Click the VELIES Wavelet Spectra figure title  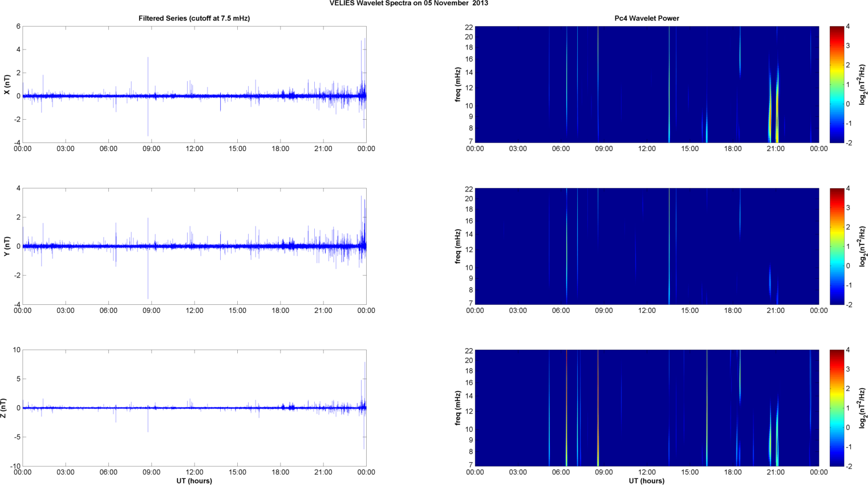408,3
